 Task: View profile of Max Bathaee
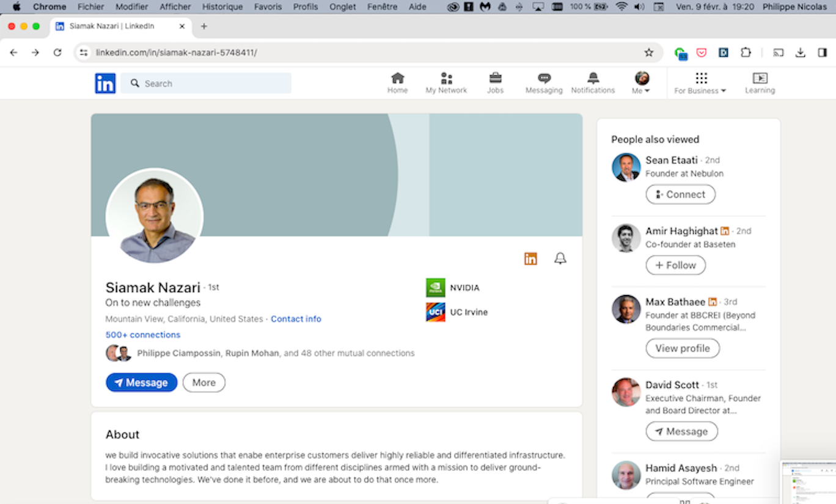[x=683, y=348]
